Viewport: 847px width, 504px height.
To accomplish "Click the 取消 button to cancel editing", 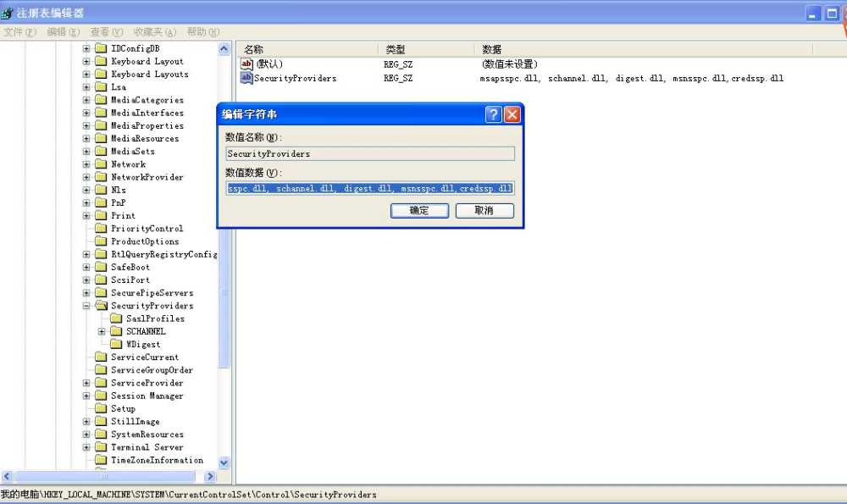I will pyautogui.click(x=484, y=210).
